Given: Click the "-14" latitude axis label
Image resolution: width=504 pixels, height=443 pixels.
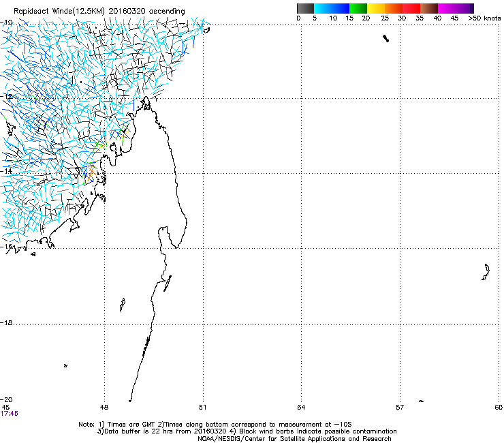Looking at the screenshot, I should coord(7,172).
